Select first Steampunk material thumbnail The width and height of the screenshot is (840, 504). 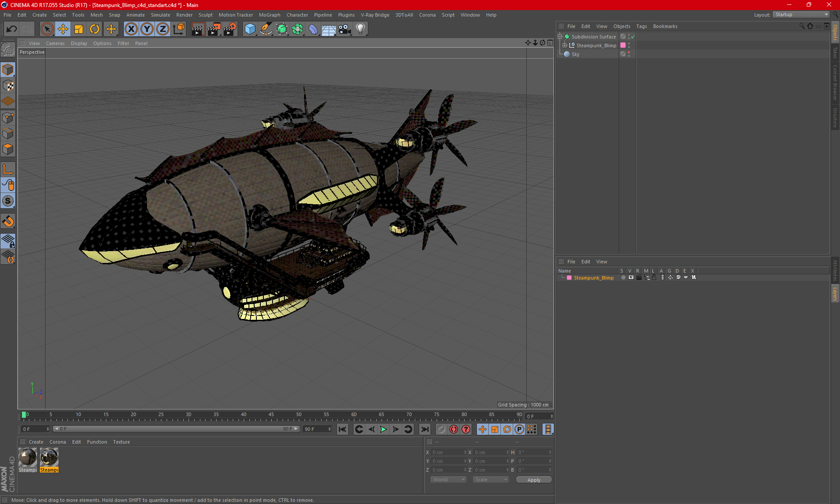[x=28, y=457]
